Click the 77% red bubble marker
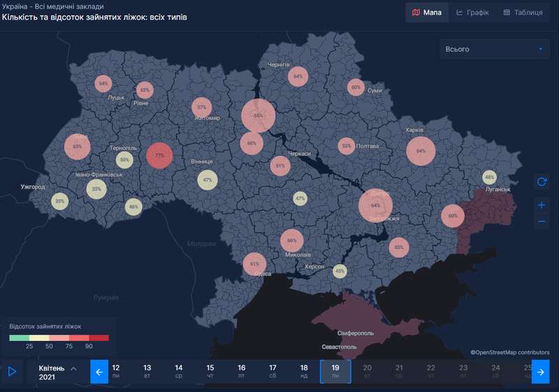This screenshot has width=559, height=392. pyautogui.click(x=159, y=156)
